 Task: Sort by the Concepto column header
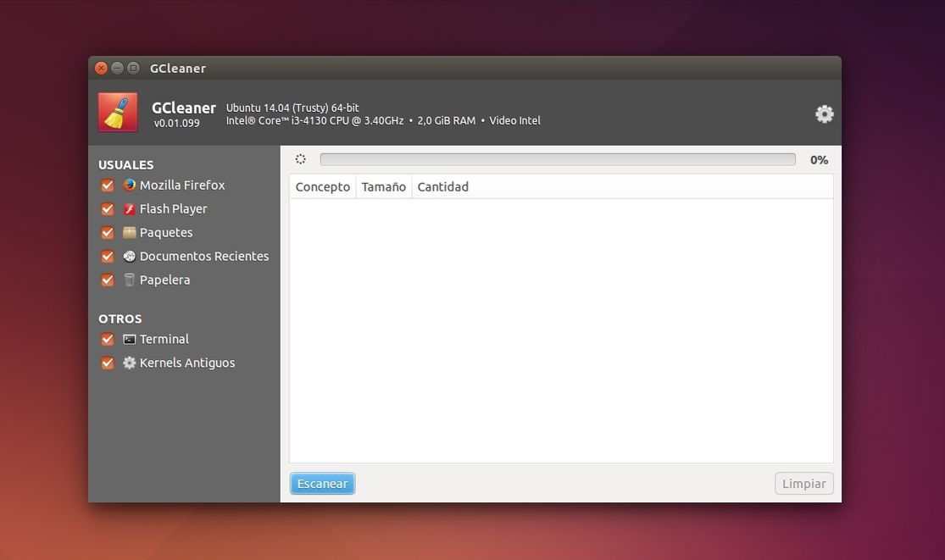coord(322,187)
